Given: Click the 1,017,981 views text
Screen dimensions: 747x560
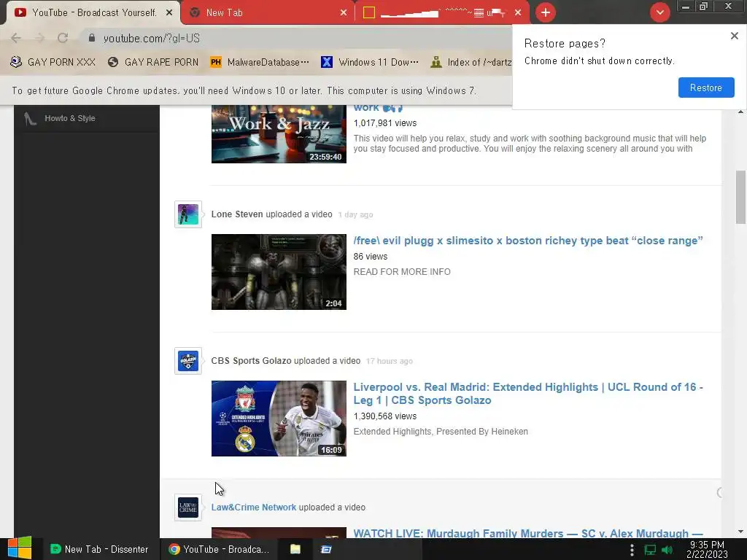Looking at the screenshot, I should (x=385, y=122).
